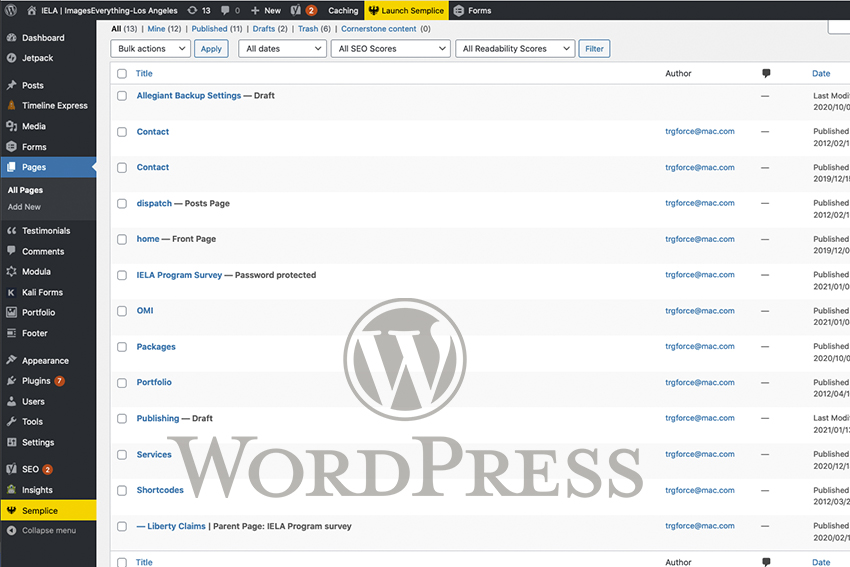Launch Semplice from the admin bar
The width and height of the screenshot is (850, 567).
[407, 10]
